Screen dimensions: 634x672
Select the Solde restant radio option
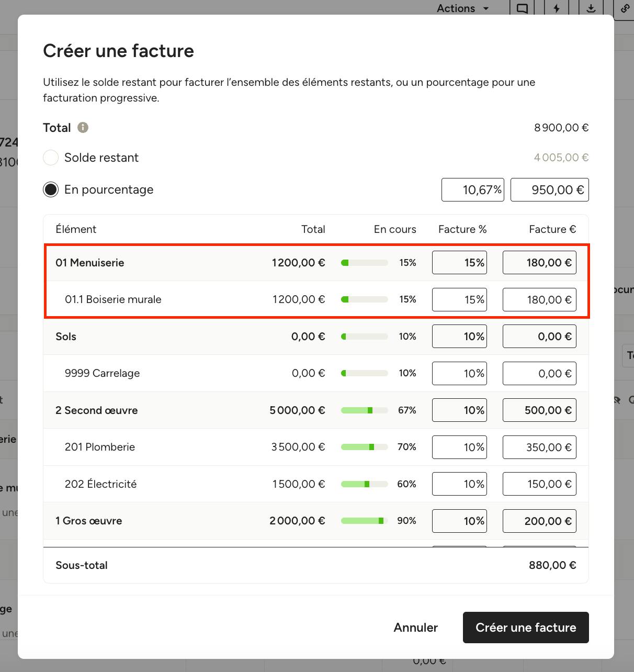pyautogui.click(x=51, y=158)
